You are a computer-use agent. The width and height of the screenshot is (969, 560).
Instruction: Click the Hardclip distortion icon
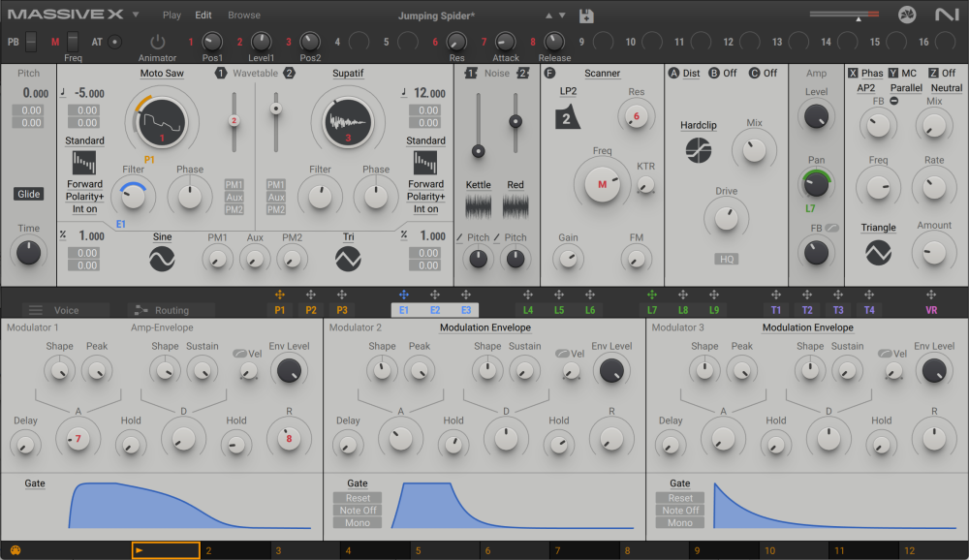tap(699, 150)
